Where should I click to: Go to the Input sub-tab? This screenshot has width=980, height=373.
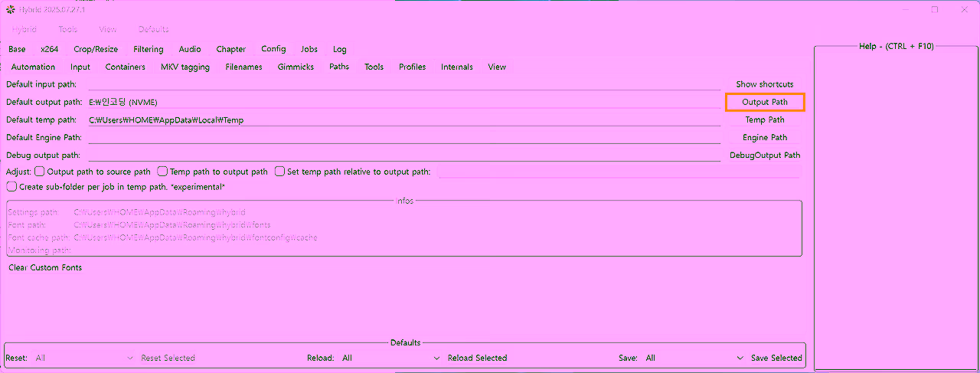80,67
